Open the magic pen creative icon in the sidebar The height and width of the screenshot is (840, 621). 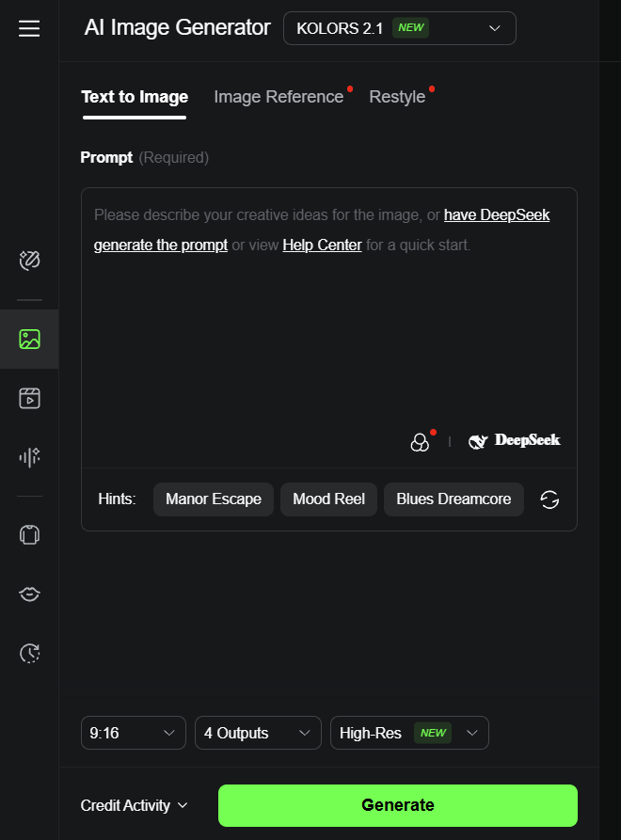[29, 261]
